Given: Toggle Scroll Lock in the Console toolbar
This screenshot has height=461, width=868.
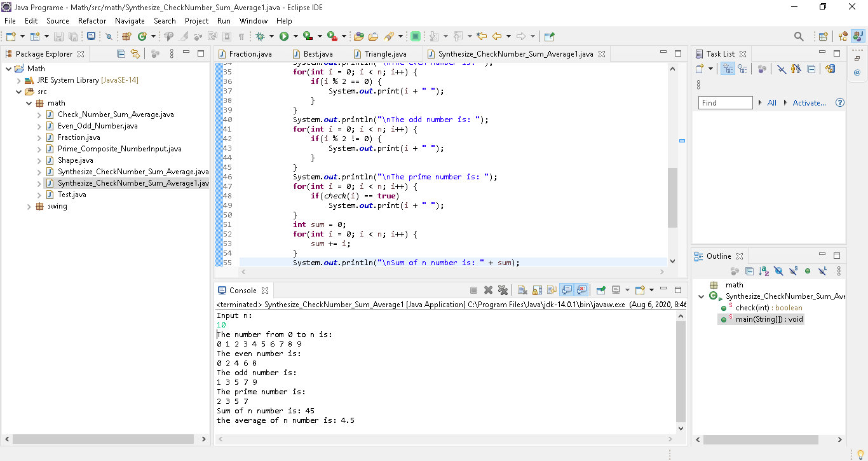Looking at the screenshot, I should click(x=538, y=290).
